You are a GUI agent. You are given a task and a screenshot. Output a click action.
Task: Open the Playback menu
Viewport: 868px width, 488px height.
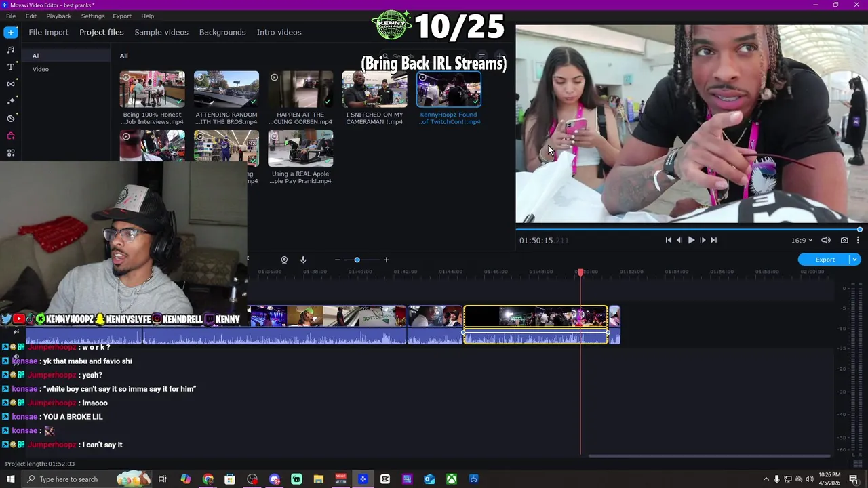(x=59, y=16)
